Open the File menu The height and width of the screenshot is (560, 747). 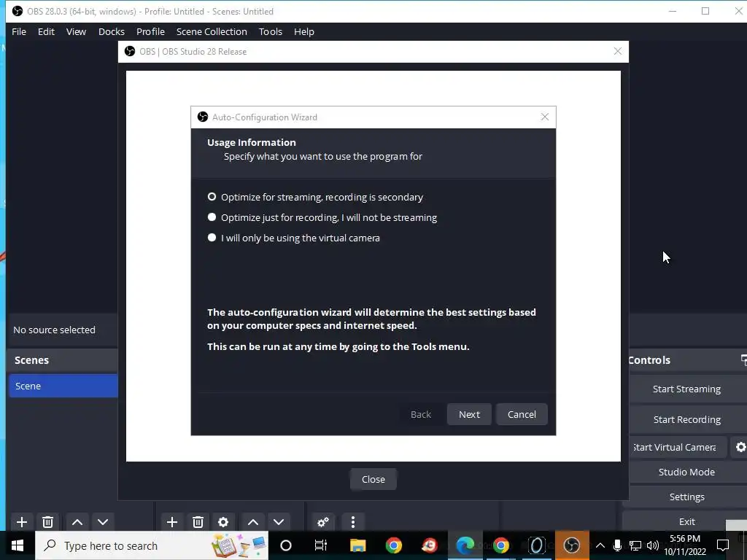click(19, 32)
